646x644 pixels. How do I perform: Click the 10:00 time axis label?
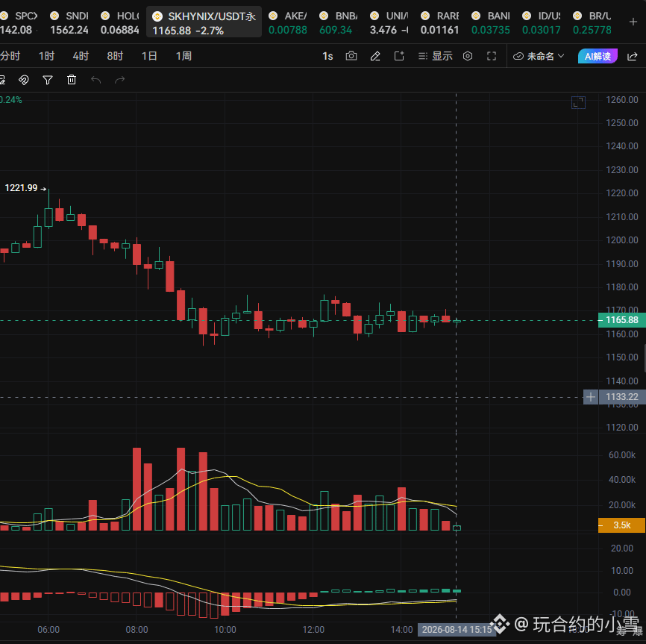point(225,630)
